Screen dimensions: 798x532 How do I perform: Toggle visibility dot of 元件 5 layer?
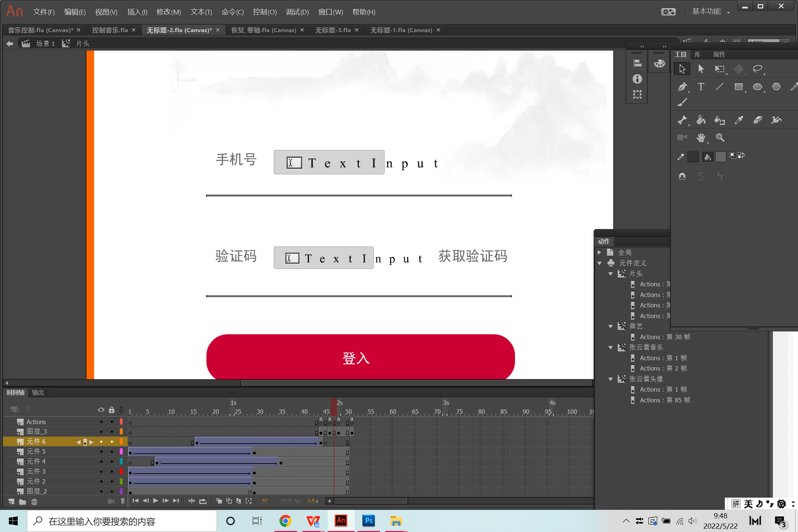click(x=101, y=451)
